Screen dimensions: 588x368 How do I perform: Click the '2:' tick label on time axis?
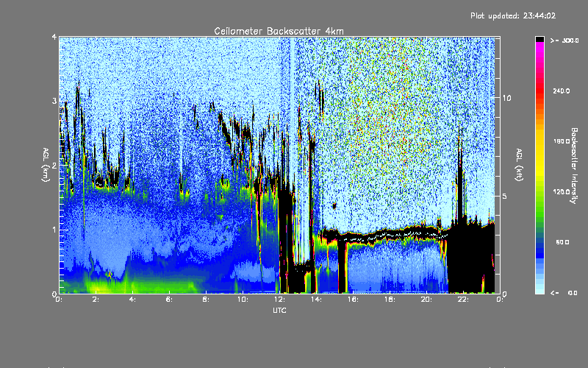pos(96,300)
